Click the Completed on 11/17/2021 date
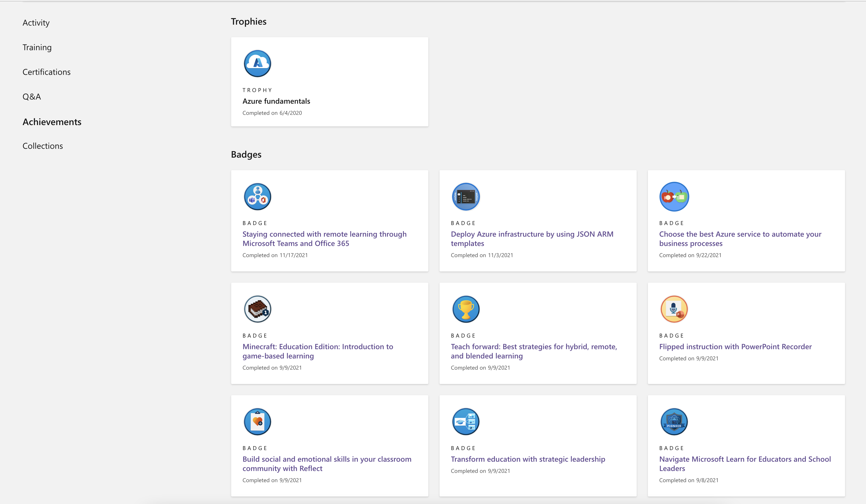 tap(275, 255)
